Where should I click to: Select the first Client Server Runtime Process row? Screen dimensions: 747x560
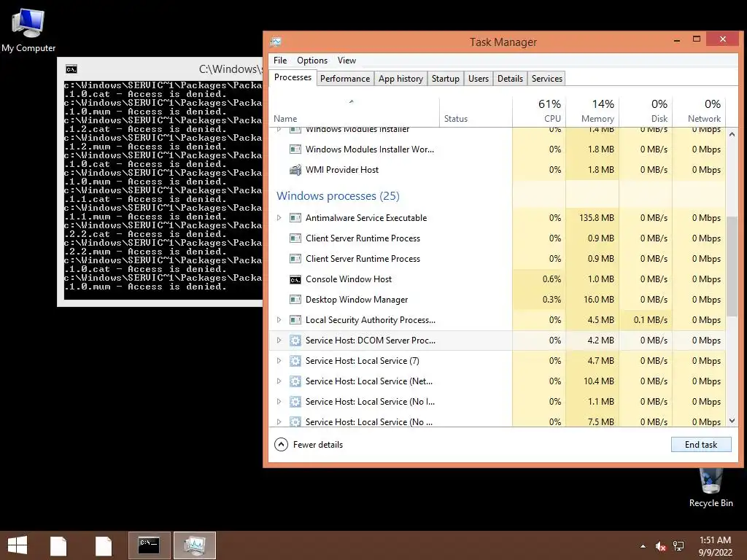click(x=498, y=238)
